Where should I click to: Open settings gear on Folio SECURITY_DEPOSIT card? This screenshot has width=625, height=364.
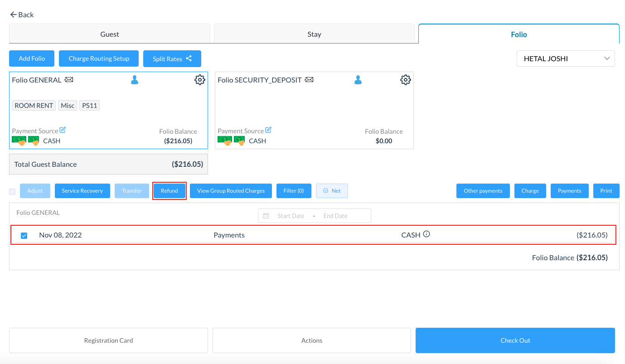(x=405, y=80)
